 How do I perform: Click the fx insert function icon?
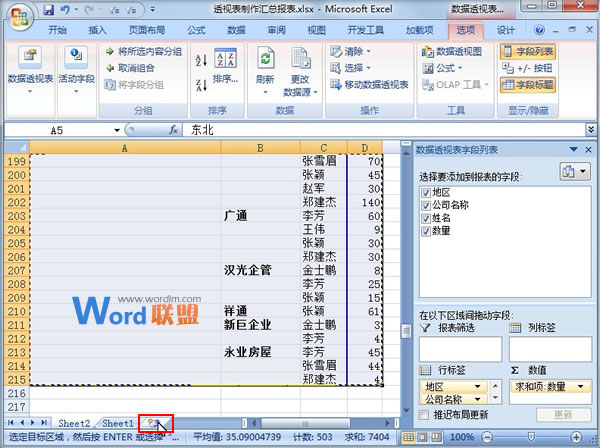click(173, 130)
